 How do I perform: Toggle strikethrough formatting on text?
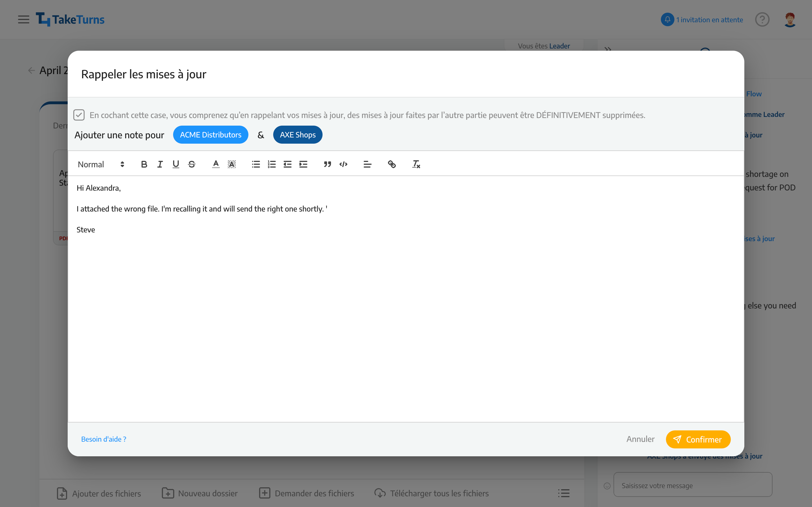coord(192,164)
